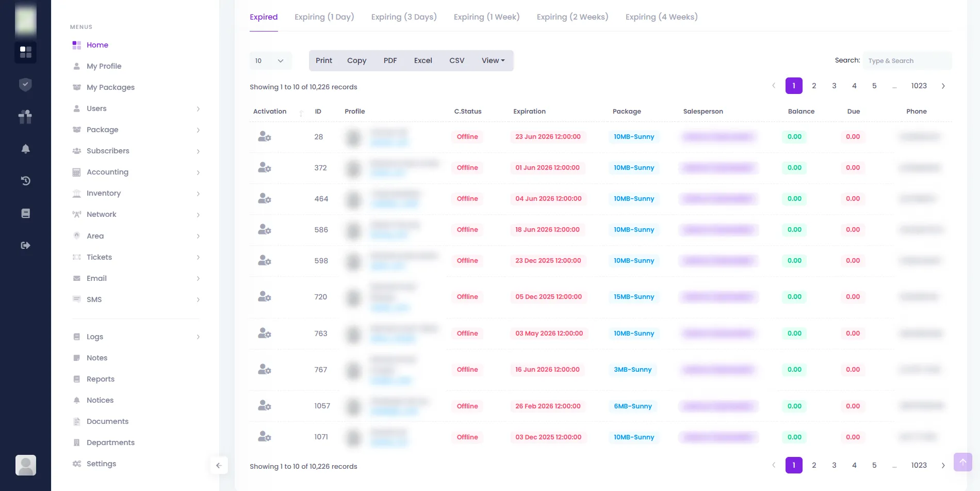Open Departments in the sidebar
The width and height of the screenshot is (980, 491).
[110, 442]
